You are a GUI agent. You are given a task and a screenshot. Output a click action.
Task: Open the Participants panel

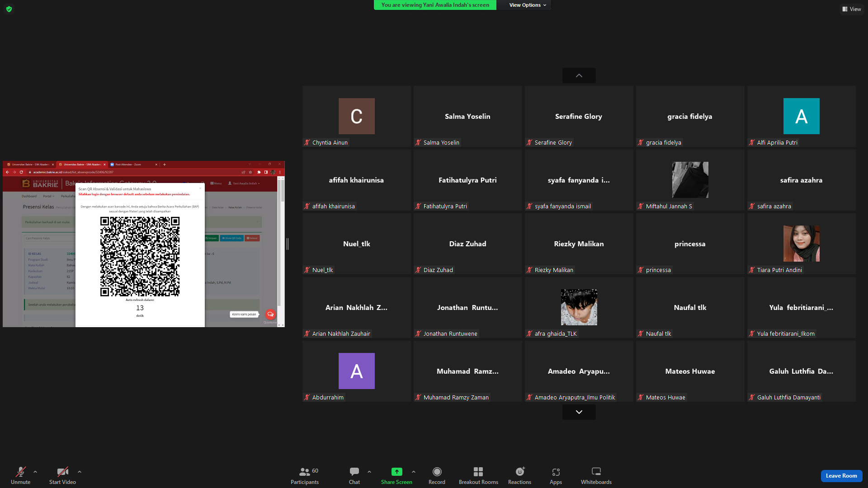tap(305, 475)
